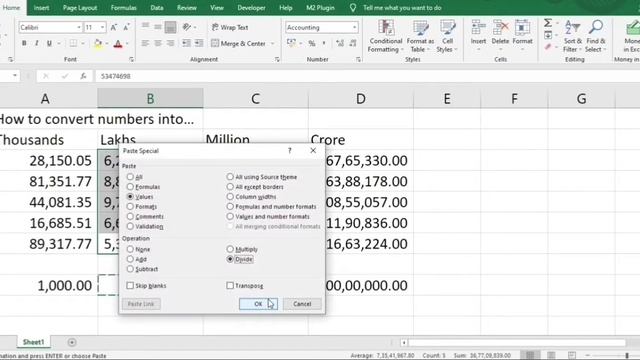Open Format as Table gallery
The image size is (640, 360).
[420, 36]
